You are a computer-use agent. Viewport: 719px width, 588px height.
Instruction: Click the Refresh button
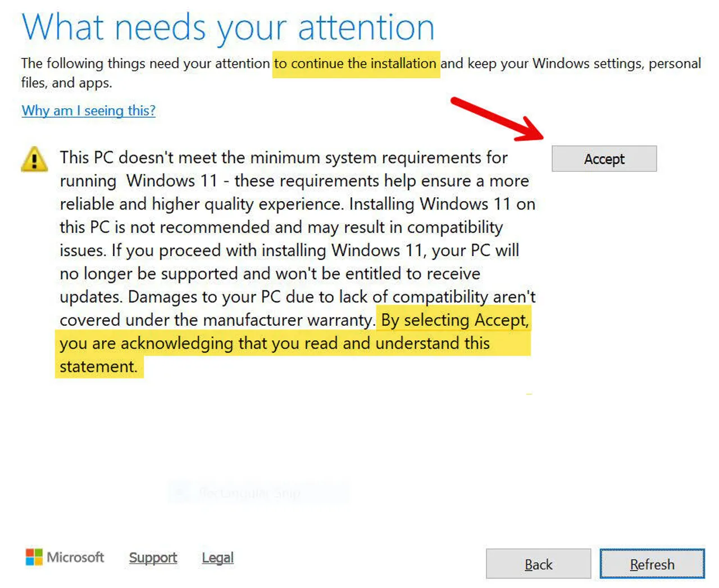[x=652, y=564]
